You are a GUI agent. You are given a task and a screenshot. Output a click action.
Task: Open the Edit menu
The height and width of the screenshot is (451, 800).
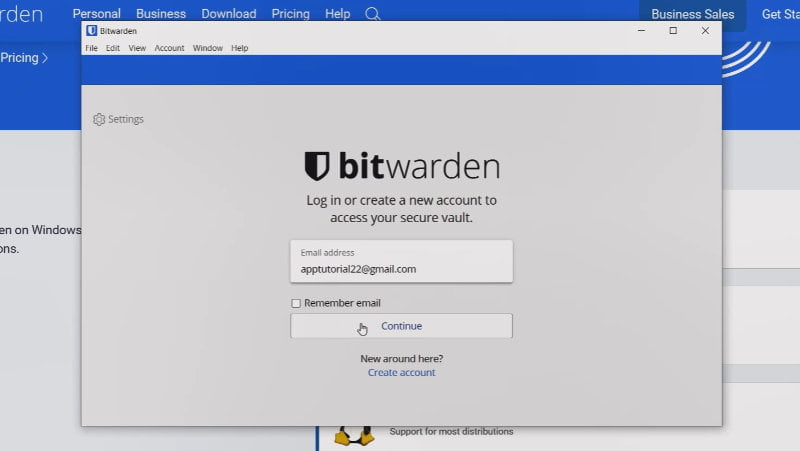113,48
